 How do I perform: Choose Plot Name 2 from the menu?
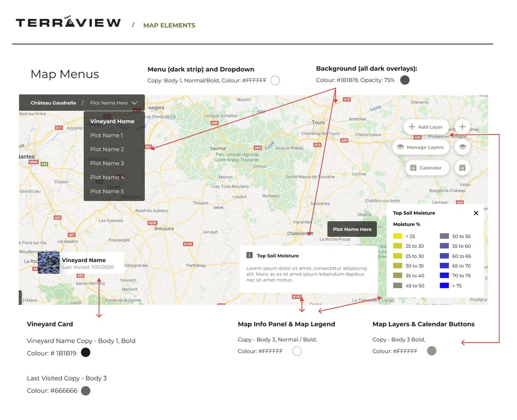107,149
